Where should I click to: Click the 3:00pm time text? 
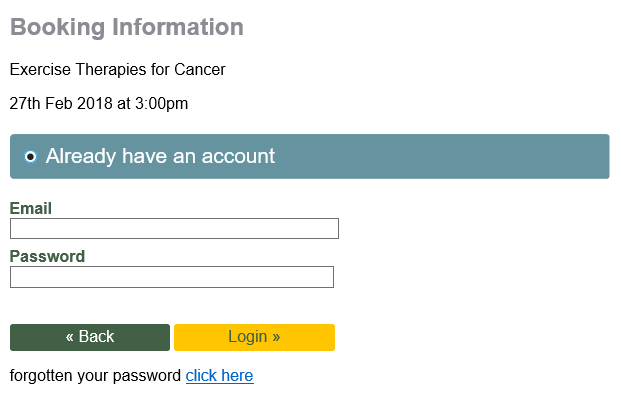click(162, 103)
